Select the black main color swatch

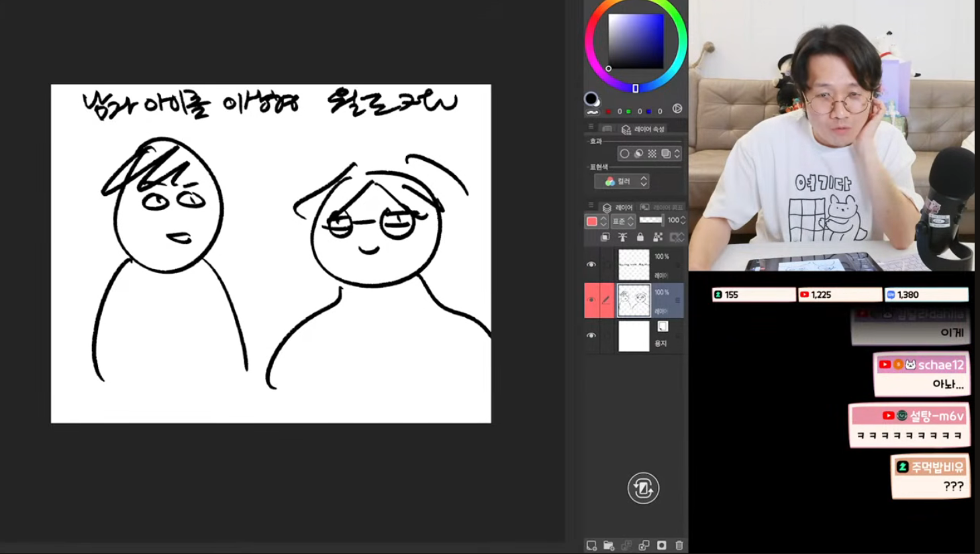click(x=591, y=99)
